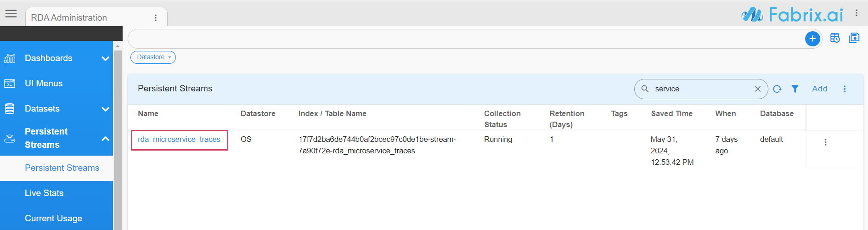Open the Datastore dropdown filter
This screenshot has width=868, height=230.
pos(153,57)
